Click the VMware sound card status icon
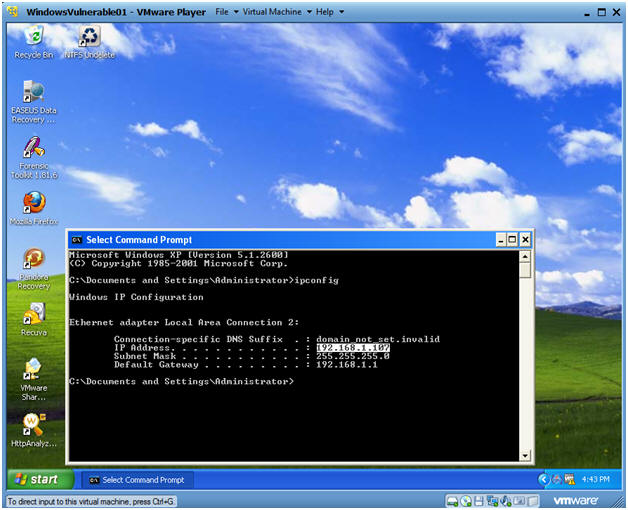Screen dimensions: 628x510 [506, 501]
